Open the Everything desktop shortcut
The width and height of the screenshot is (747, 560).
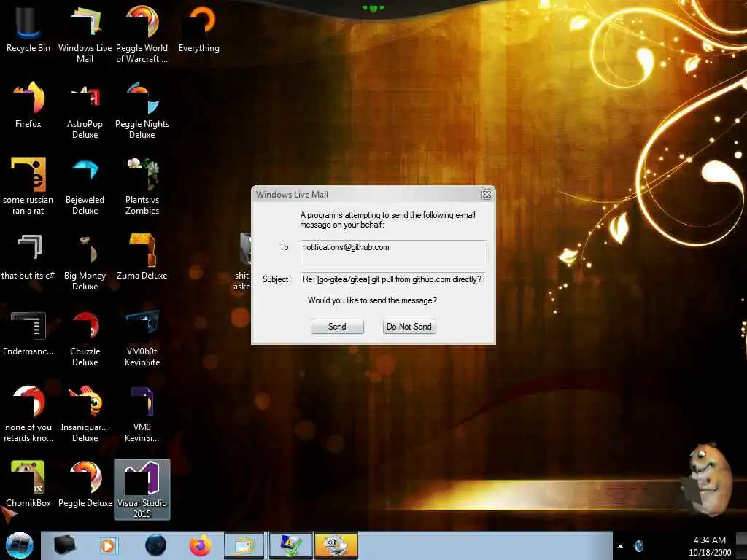[x=199, y=28]
